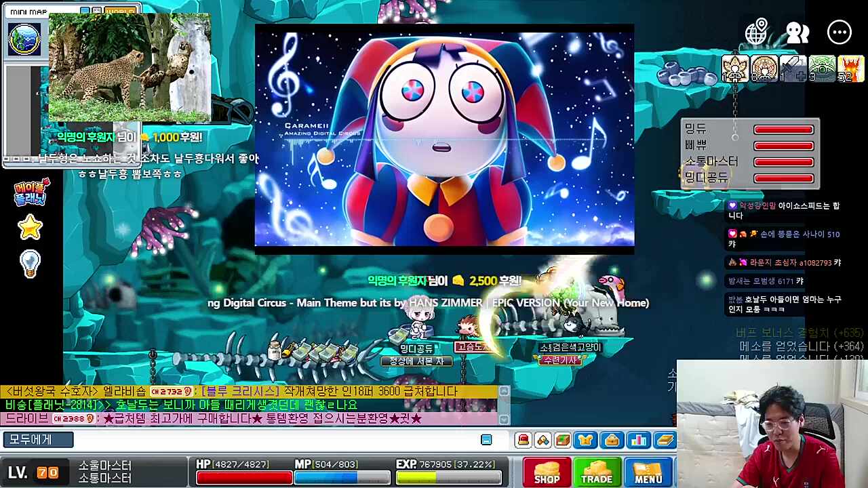This screenshot has width=868, height=488.
Task: Select party member 소통마스터 in party list
Action: coord(711,161)
